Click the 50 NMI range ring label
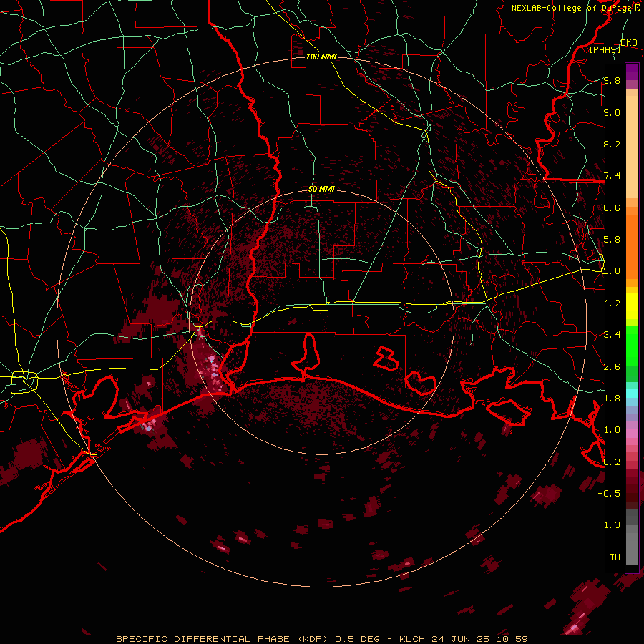Image resolution: width=644 pixels, height=644 pixels. pos(321,190)
